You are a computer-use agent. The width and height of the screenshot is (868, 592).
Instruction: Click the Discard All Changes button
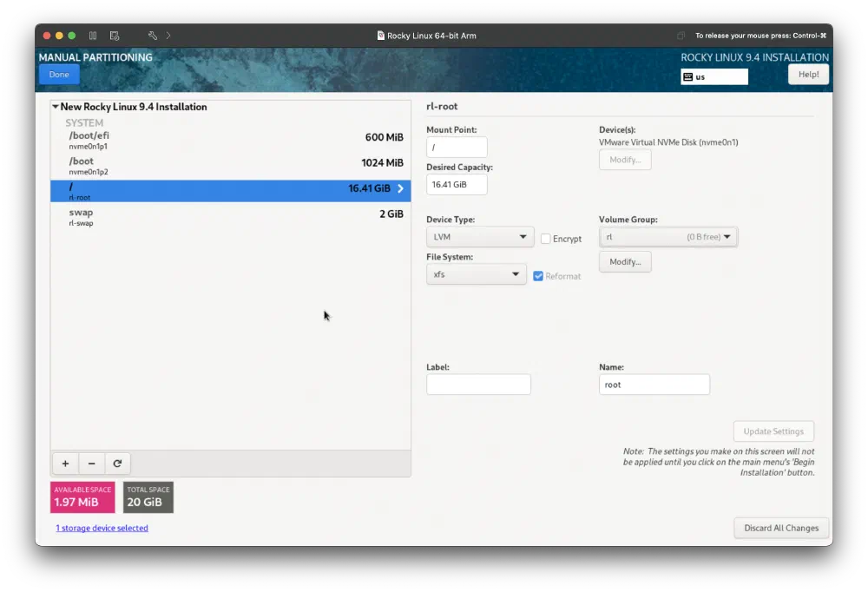[x=781, y=528]
